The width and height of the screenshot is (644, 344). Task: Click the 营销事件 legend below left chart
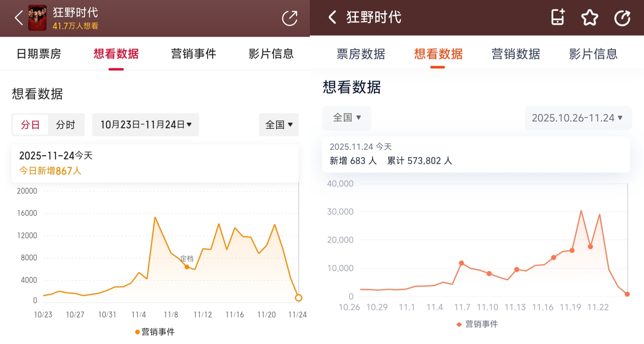155,333
